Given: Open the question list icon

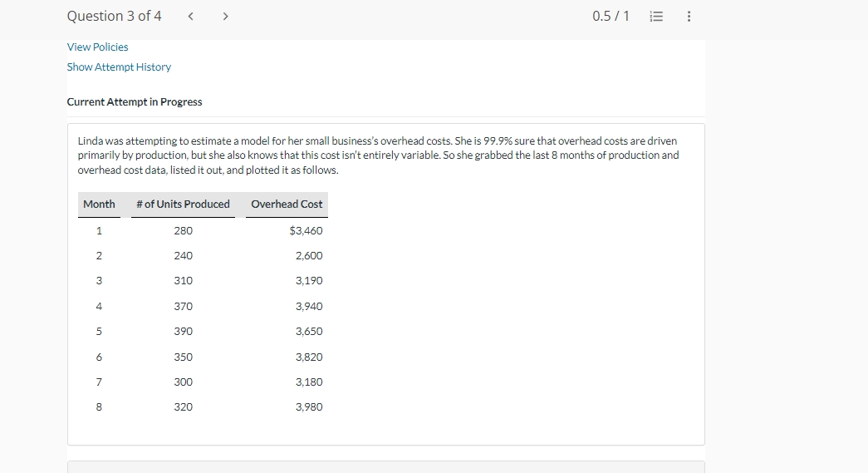Looking at the screenshot, I should [656, 16].
